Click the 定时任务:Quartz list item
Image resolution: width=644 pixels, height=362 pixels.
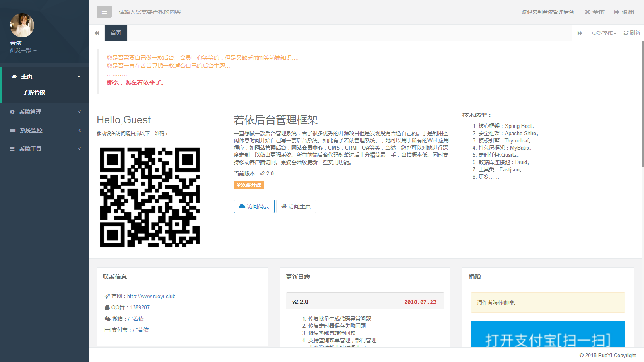tap(499, 155)
